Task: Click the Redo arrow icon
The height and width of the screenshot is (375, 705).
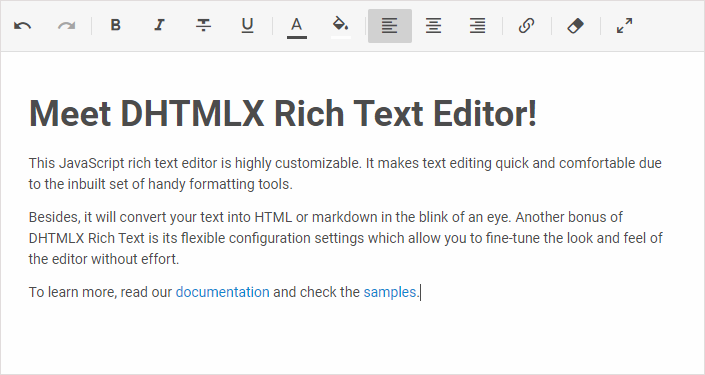Action: pos(67,26)
